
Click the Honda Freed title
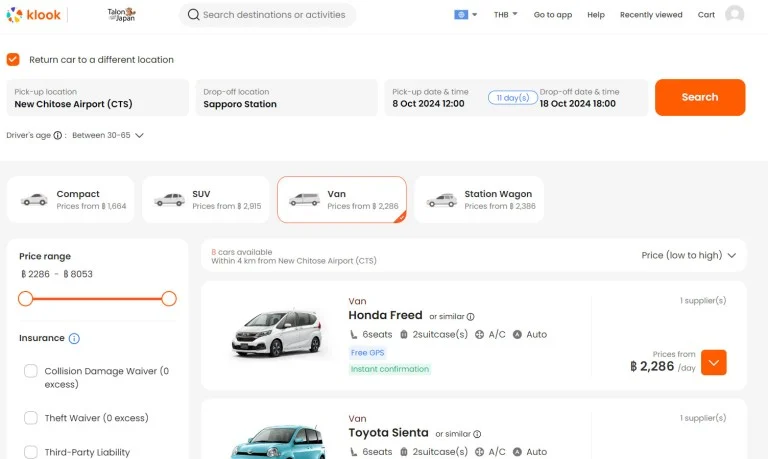[x=385, y=315]
